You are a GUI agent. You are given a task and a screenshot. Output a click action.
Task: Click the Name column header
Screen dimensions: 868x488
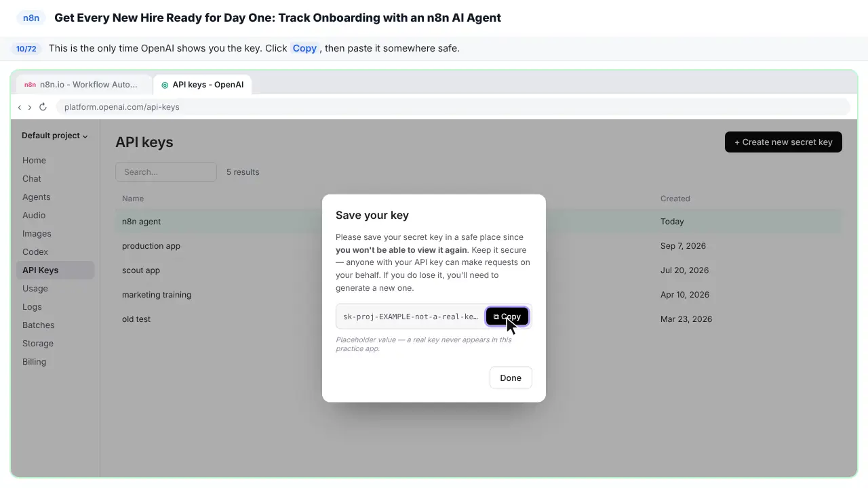pos(133,199)
